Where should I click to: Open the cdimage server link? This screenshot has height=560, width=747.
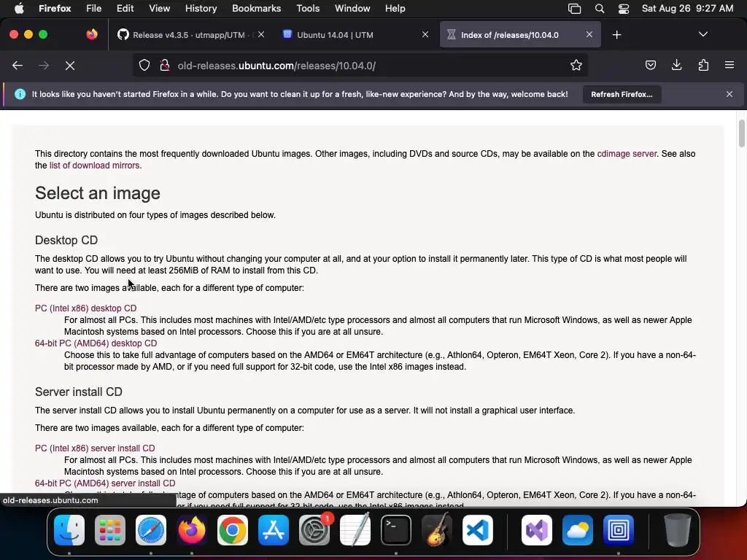pos(627,154)
